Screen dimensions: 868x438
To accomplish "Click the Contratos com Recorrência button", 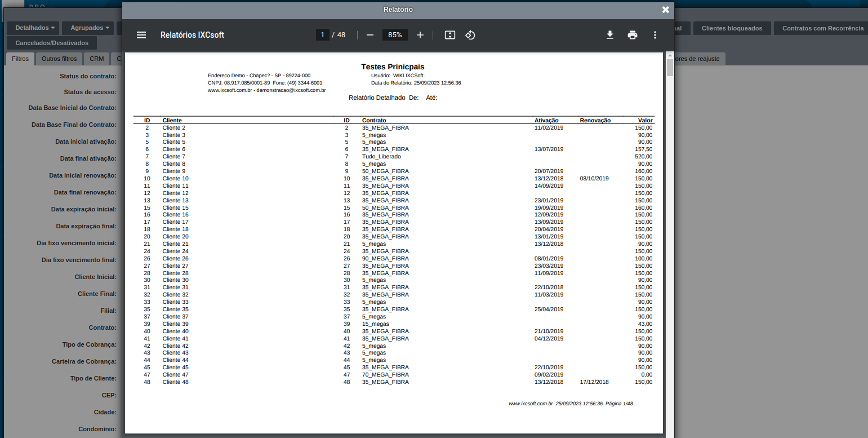I will [x=822, y=28].
